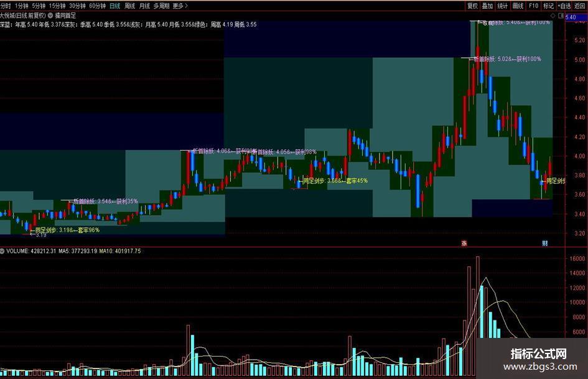
Task: Expand 更多 period options chevron
Action: pyautogui.click(x=187, y=6)
